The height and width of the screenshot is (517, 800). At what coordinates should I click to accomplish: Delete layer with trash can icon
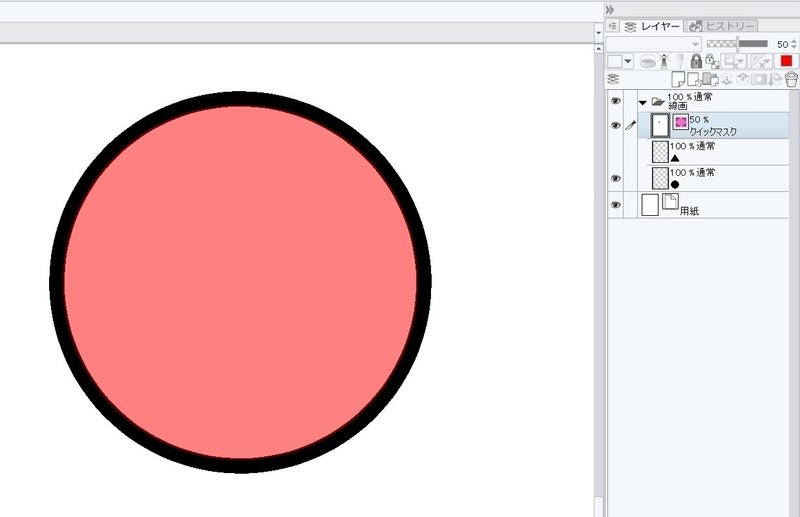[x=791, y=79]
